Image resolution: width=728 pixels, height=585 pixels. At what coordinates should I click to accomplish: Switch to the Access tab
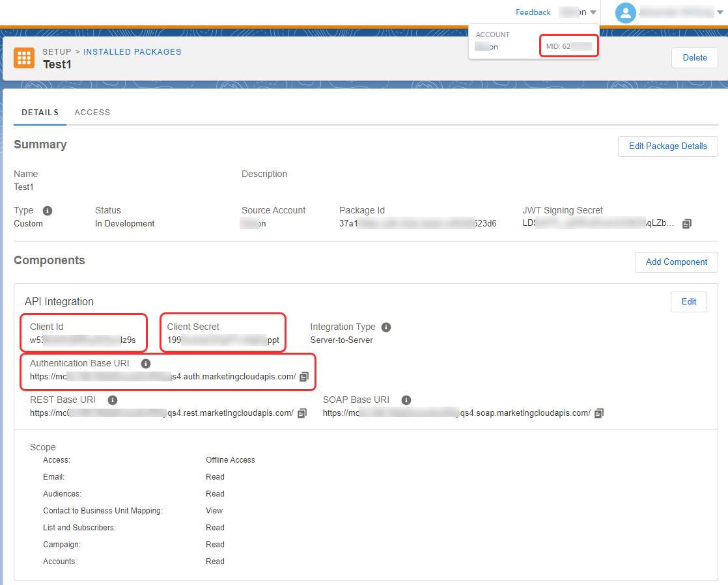[92, 113]
